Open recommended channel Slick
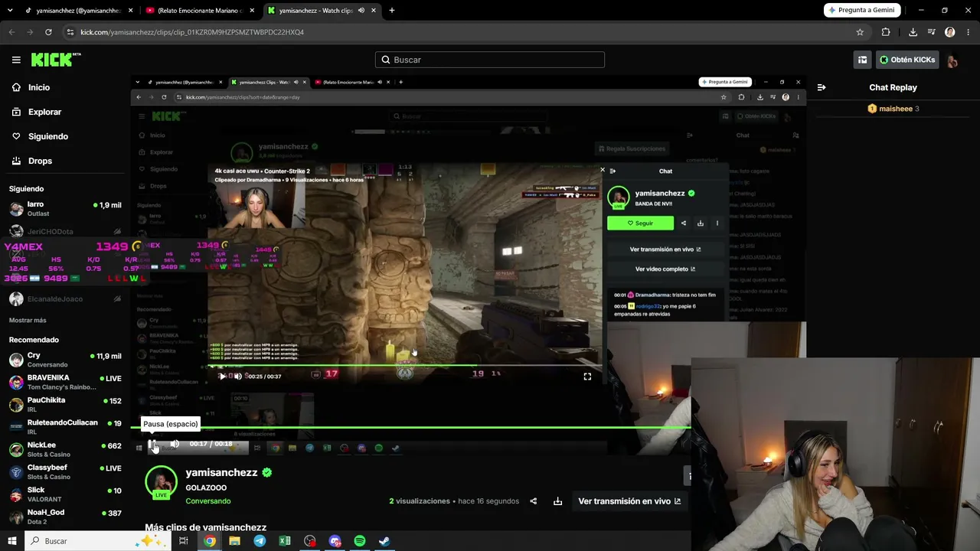The width and height of the screenshot is (980, 551). [x=65, y=494]
